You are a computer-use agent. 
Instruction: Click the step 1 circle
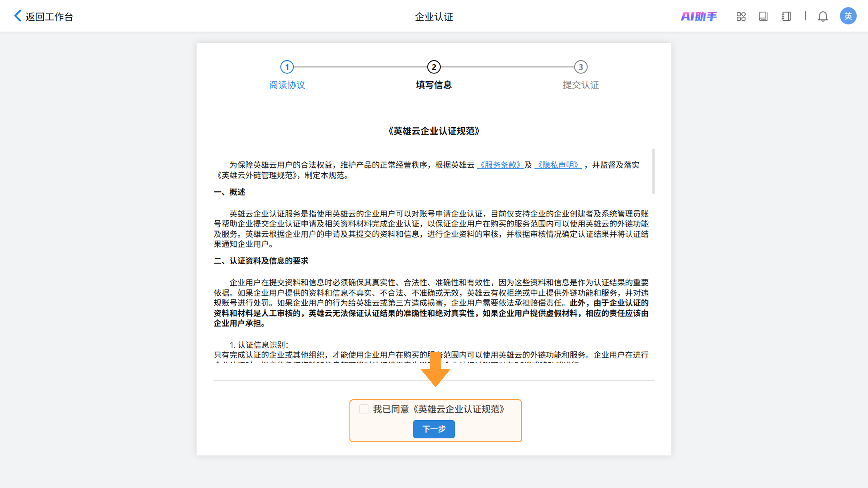pyautogui.click(x=287, y=67)
